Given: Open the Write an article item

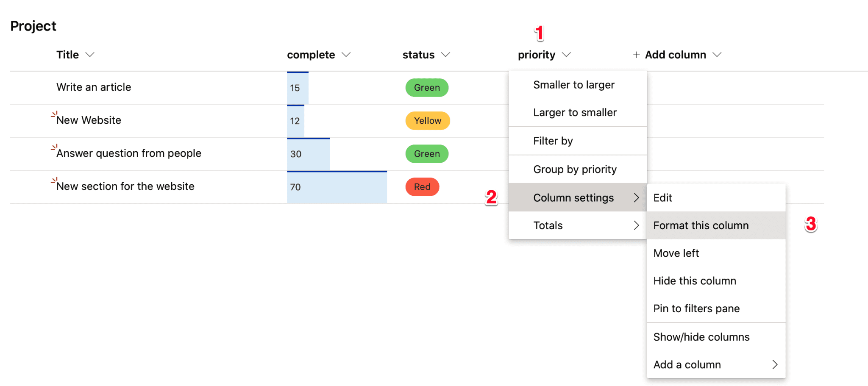Looking at the screenshot, I should (x=93, y=87).
